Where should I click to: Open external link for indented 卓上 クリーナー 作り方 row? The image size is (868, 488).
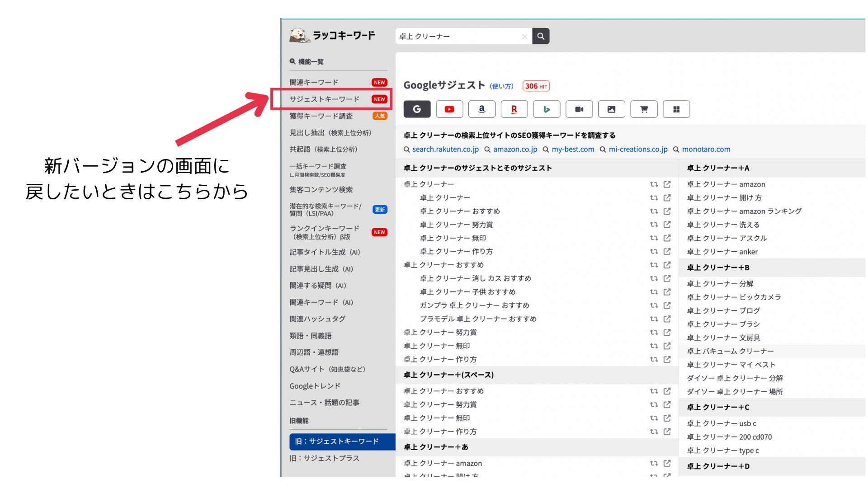(x=667, y=251)
